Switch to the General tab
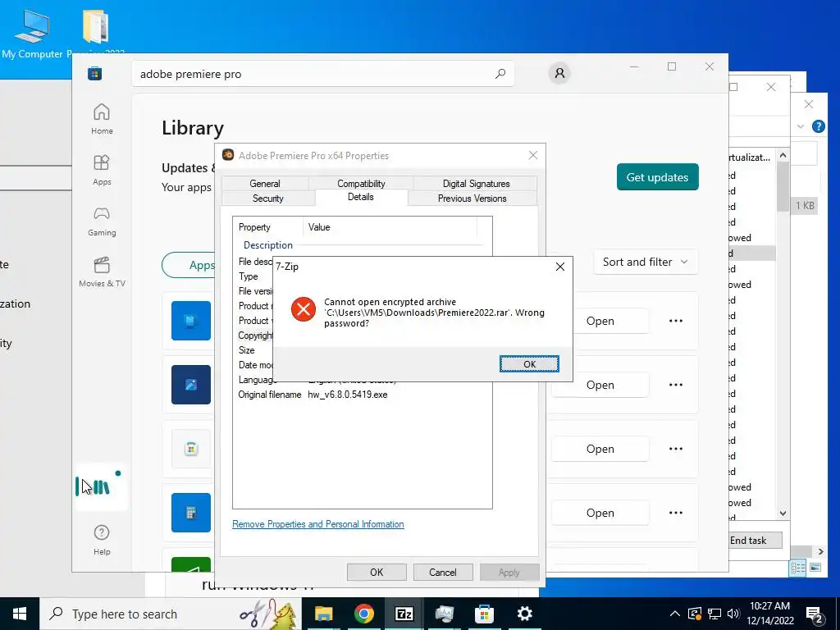Viewport: 840px width, 630px height. coord(265,183)
